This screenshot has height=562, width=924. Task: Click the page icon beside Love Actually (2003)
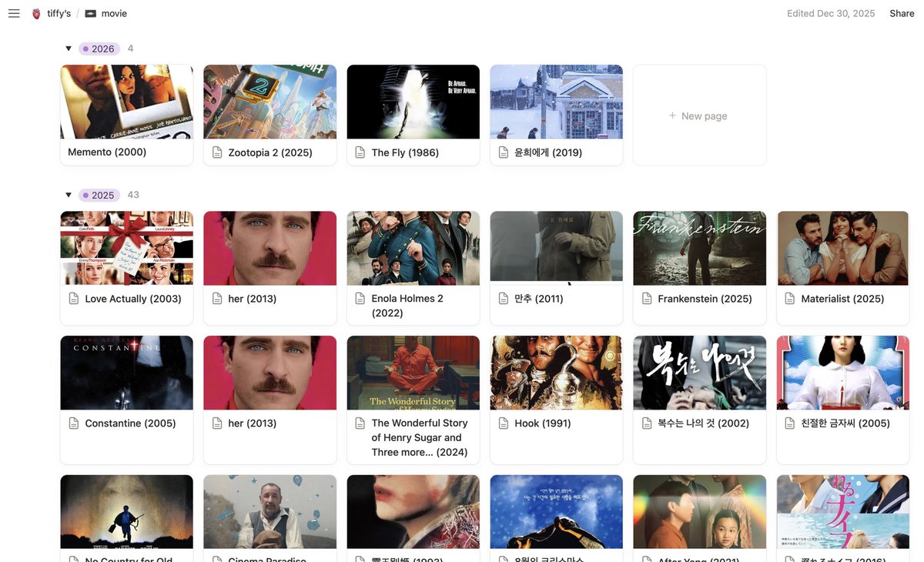(74, 299)
